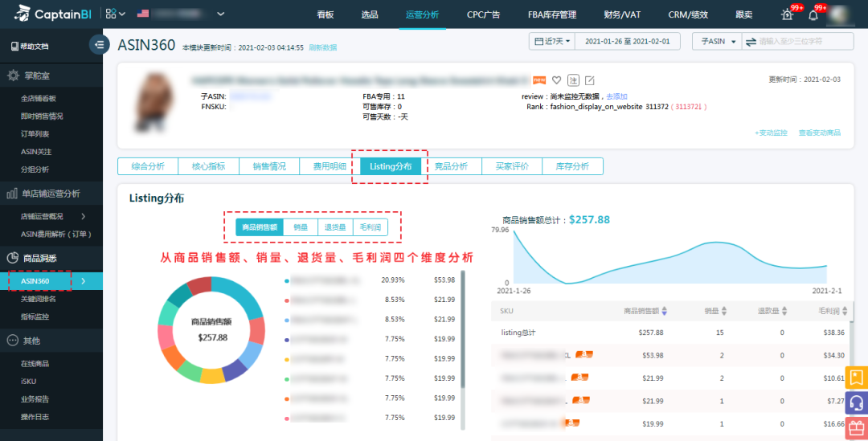
Task: Open the app grid menu icon
Action: 111,14
